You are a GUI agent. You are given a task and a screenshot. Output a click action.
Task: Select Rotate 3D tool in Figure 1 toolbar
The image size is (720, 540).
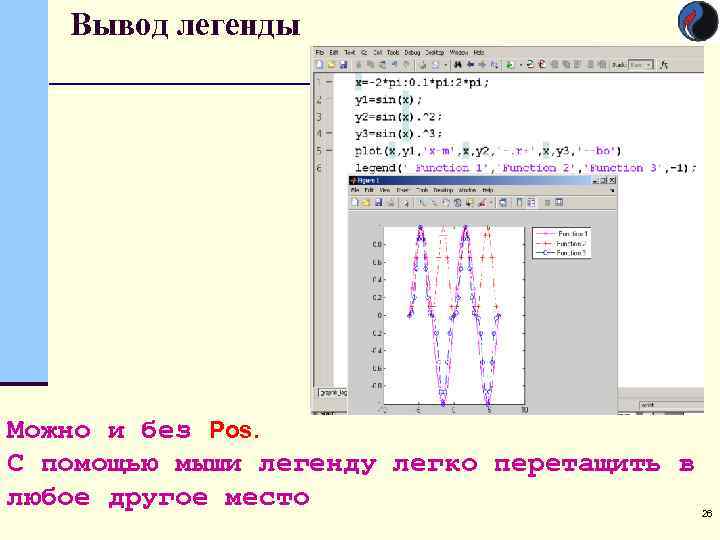click(457, 202)
